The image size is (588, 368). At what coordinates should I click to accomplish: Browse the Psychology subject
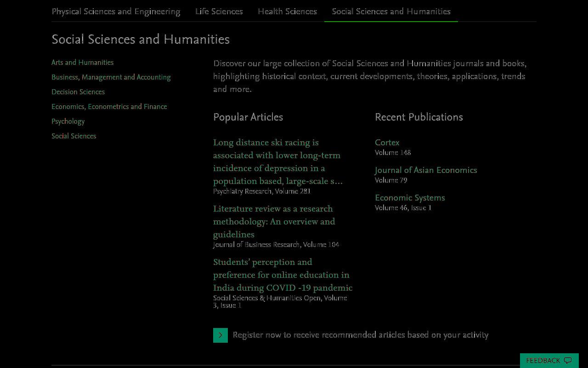coord(68,121)
